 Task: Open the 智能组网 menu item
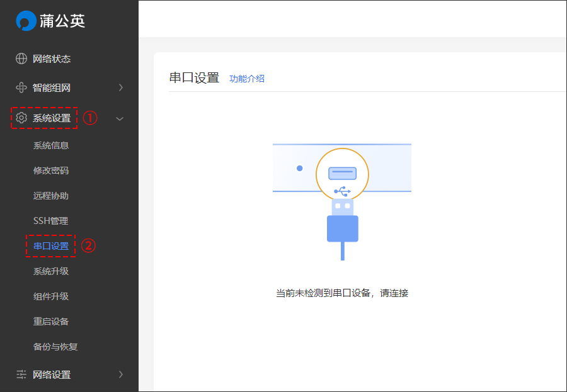point(52,88)
